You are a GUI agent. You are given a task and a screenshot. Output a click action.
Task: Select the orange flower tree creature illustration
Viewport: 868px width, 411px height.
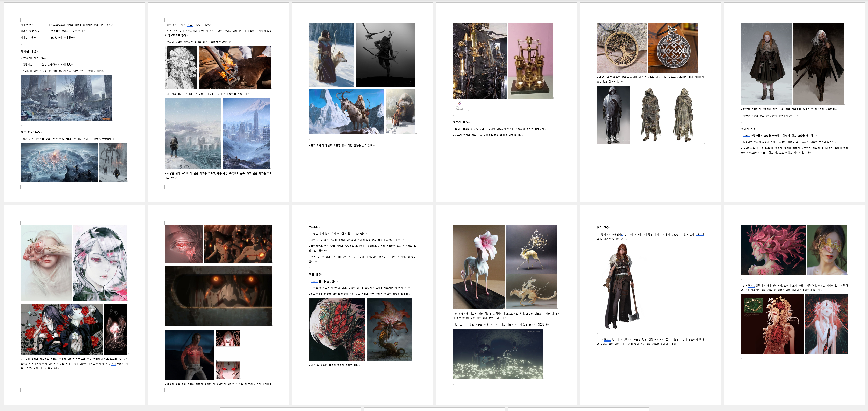click(x=389, y=329)
